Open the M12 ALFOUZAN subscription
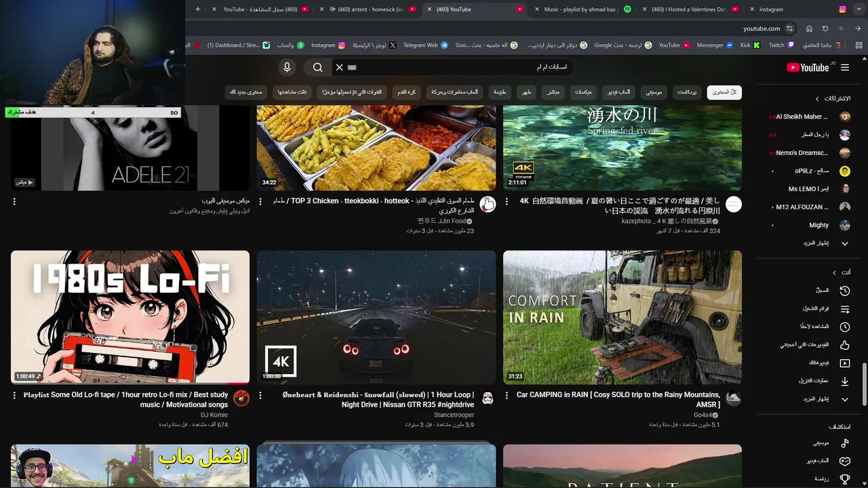 click(x=810, y=207)
